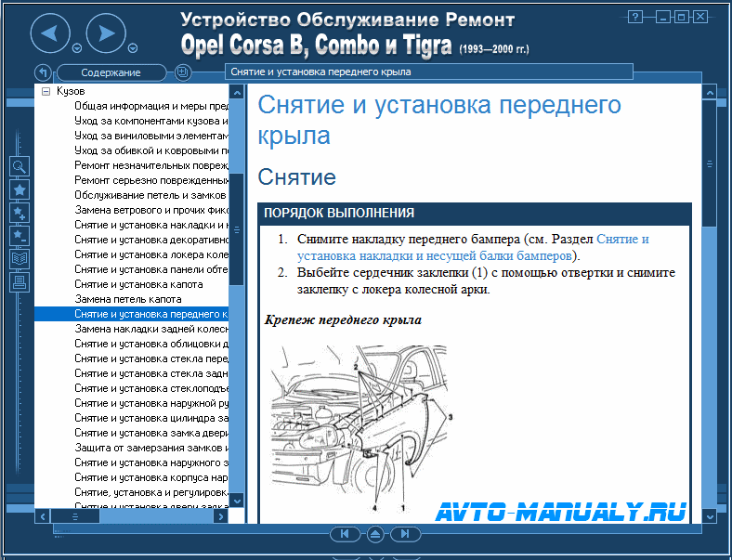Open Снятие и установка стекла перед topic
732x560 pixels.
point(151,358)
